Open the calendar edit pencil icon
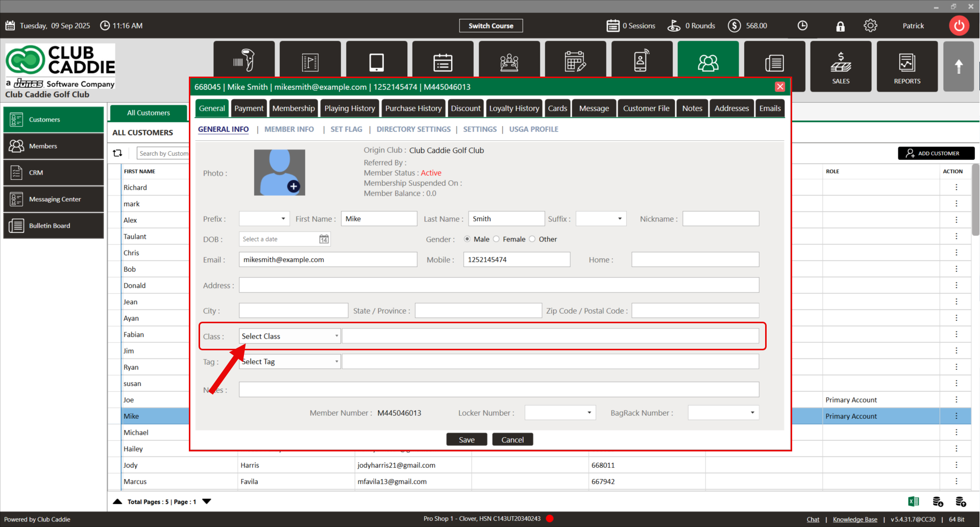 [576, 60]
